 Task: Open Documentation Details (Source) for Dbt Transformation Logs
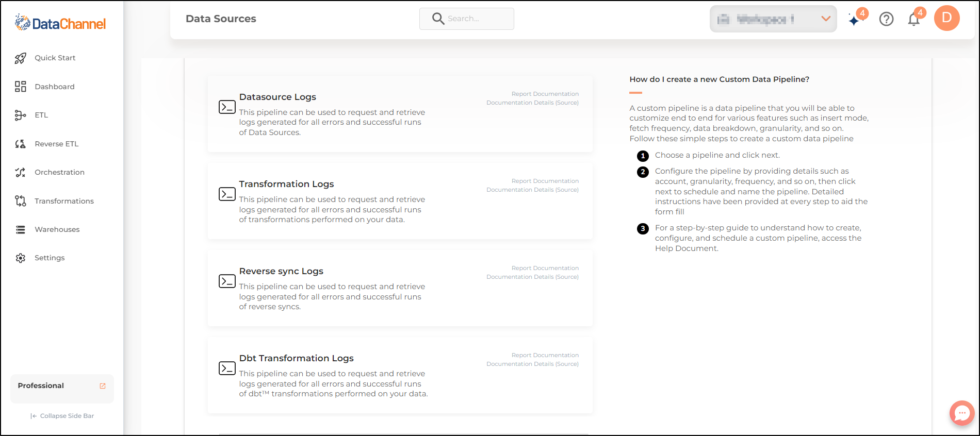(532, 364)
